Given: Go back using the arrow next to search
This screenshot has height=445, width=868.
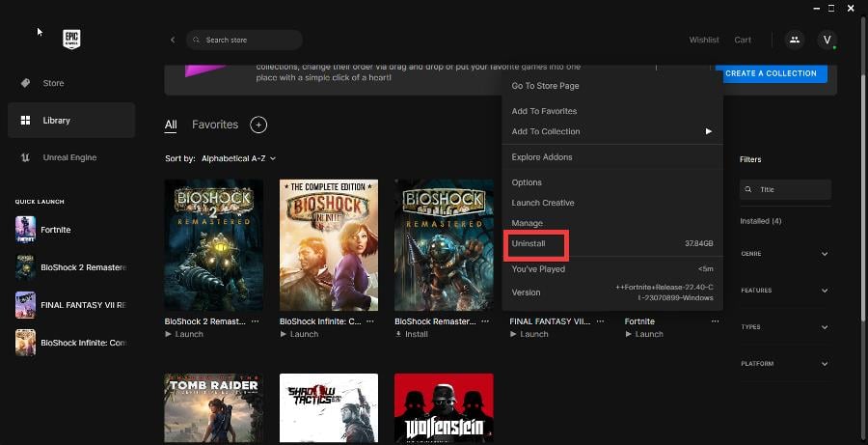Looking at the screenshot, I should [x=173, y=40].
